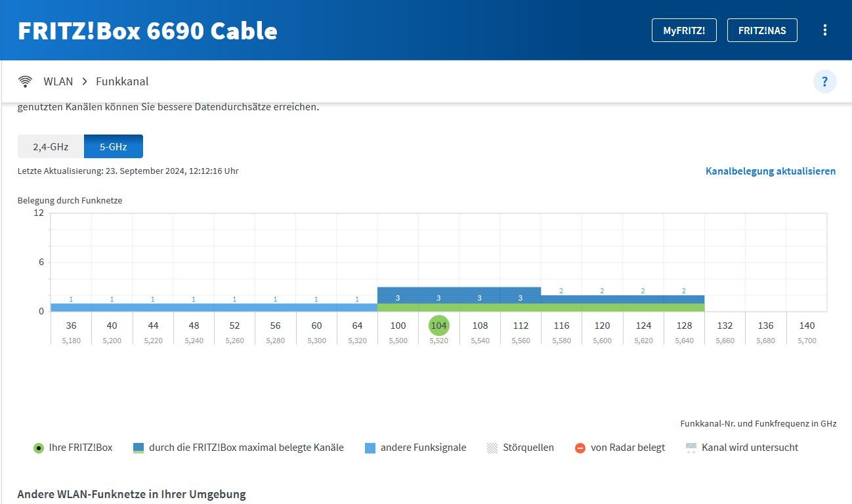This screenshot has width=852, height=504.
Task: Open the three-dot options menu
Action: [x=824, y=30]
